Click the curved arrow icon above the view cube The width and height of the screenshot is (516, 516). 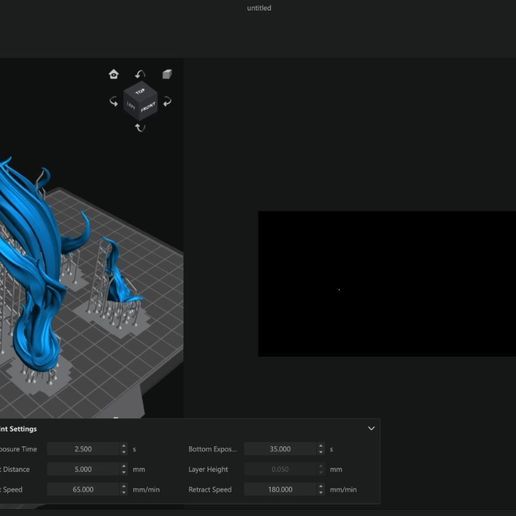tap(140, 74)
